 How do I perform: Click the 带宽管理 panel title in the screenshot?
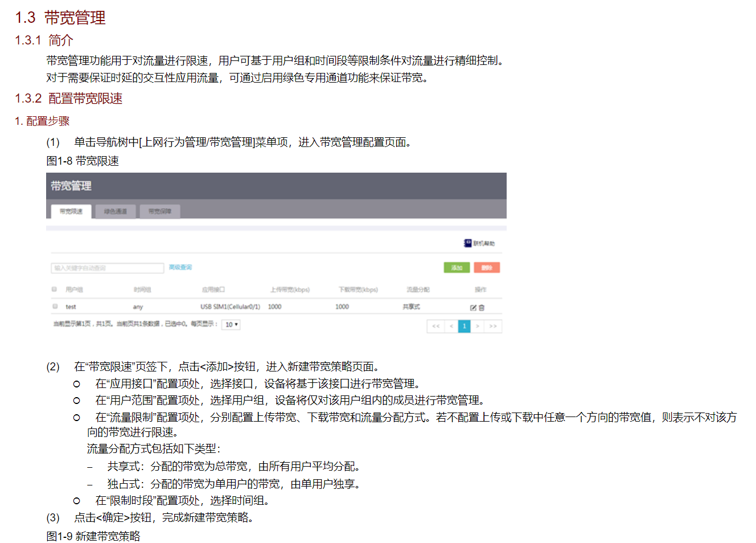(x=71, y=186)
